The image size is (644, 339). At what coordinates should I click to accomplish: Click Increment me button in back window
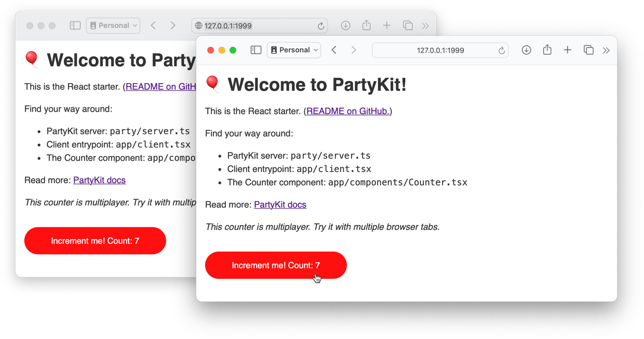point(95,241)
